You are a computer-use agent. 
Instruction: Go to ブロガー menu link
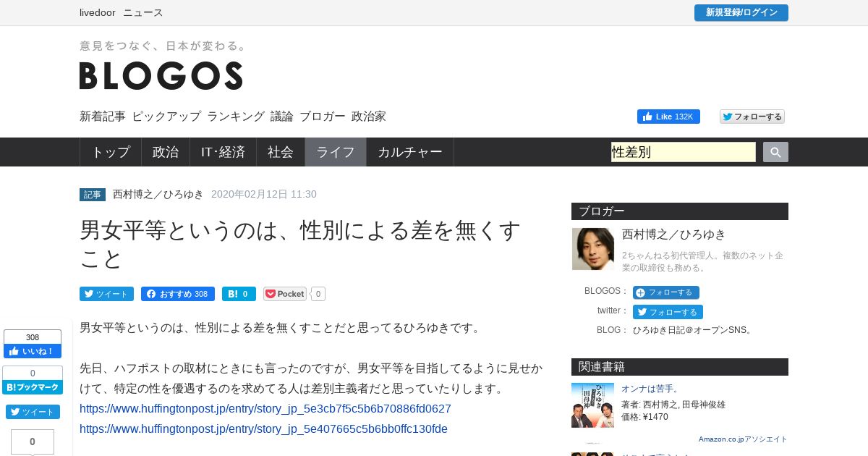click(x=323, y=117)
